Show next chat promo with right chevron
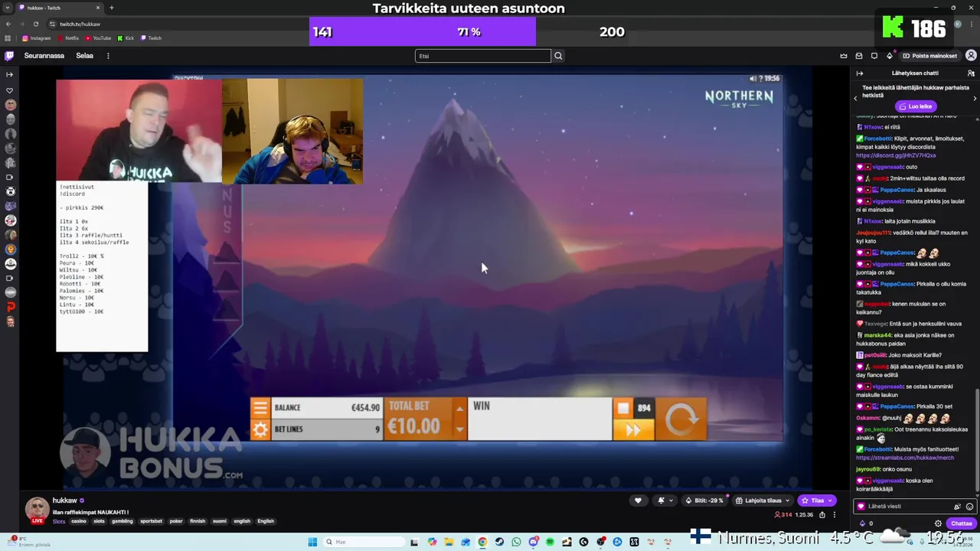Screen dimensions: 980x551 (x=975, y=99)
